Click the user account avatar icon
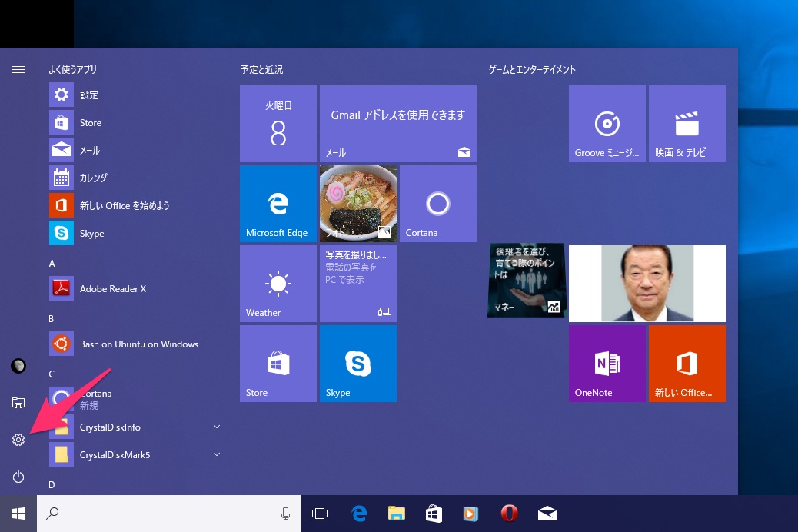 point(18,365)
